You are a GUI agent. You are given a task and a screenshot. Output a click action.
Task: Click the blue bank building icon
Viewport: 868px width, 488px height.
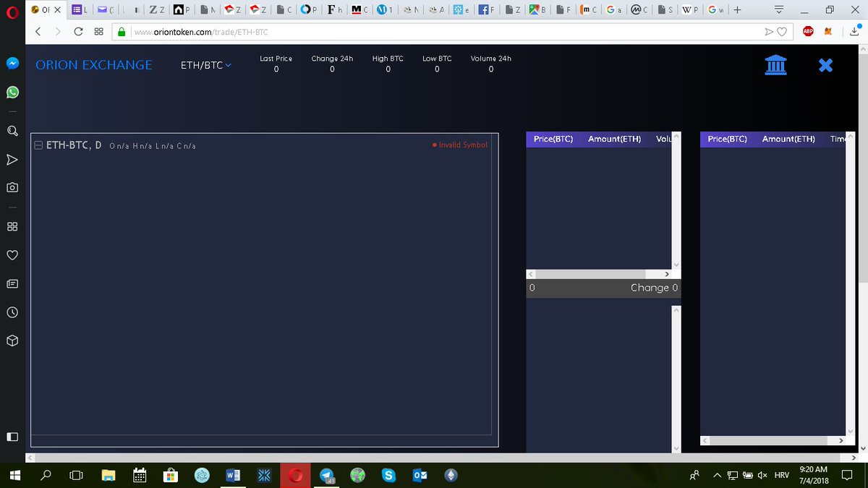(x=776, y=64)
